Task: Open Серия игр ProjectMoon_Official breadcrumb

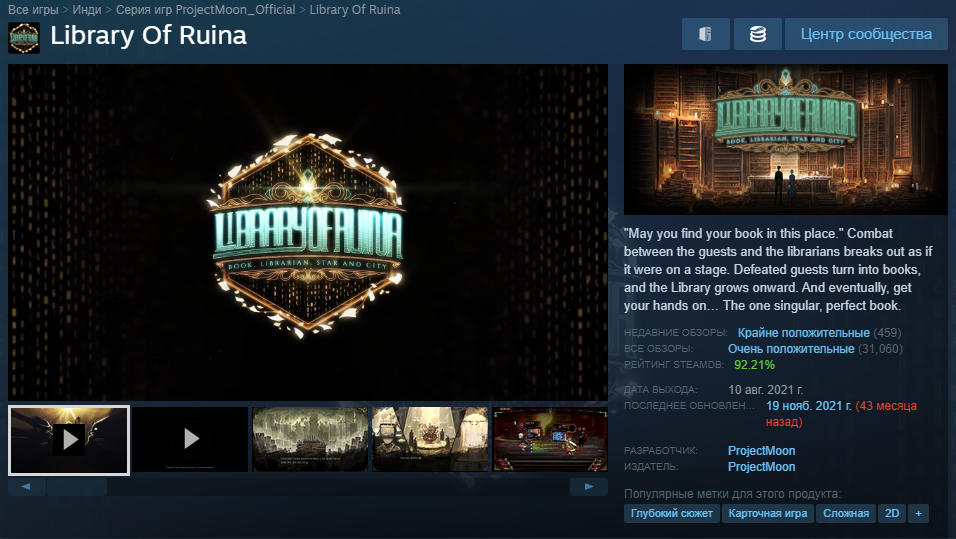Action: [205, 10]
